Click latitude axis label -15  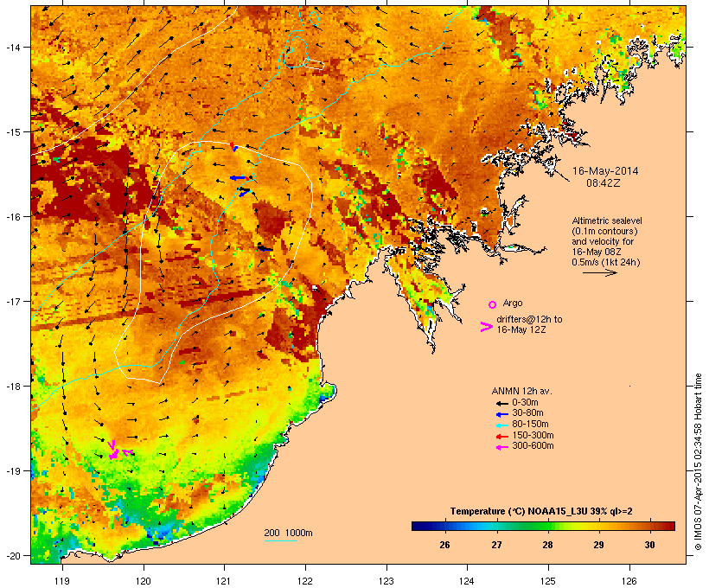pyautogui.click(x=13, y=132)
